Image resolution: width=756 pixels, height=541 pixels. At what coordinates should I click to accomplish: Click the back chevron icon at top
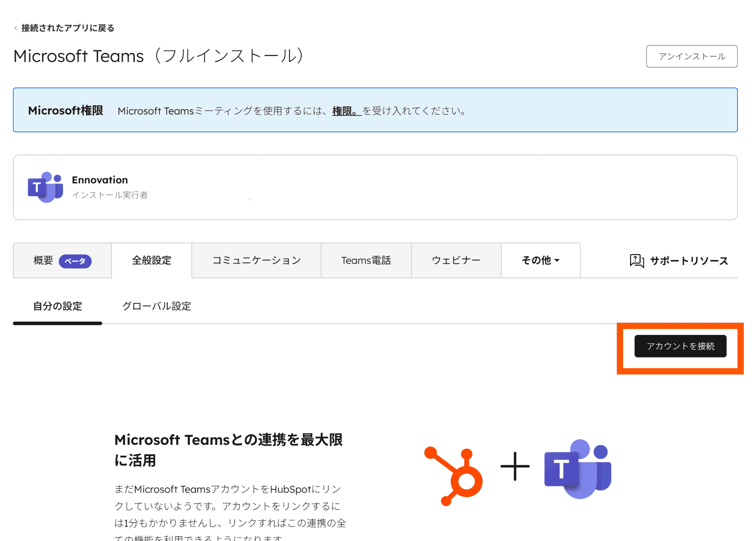coord(16,28)
